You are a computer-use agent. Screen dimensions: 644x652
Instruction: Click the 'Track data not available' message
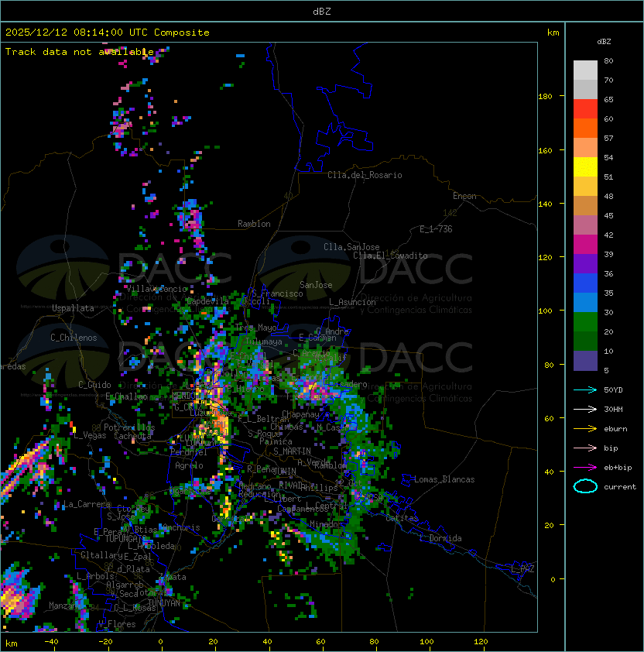tap(80, 52)
